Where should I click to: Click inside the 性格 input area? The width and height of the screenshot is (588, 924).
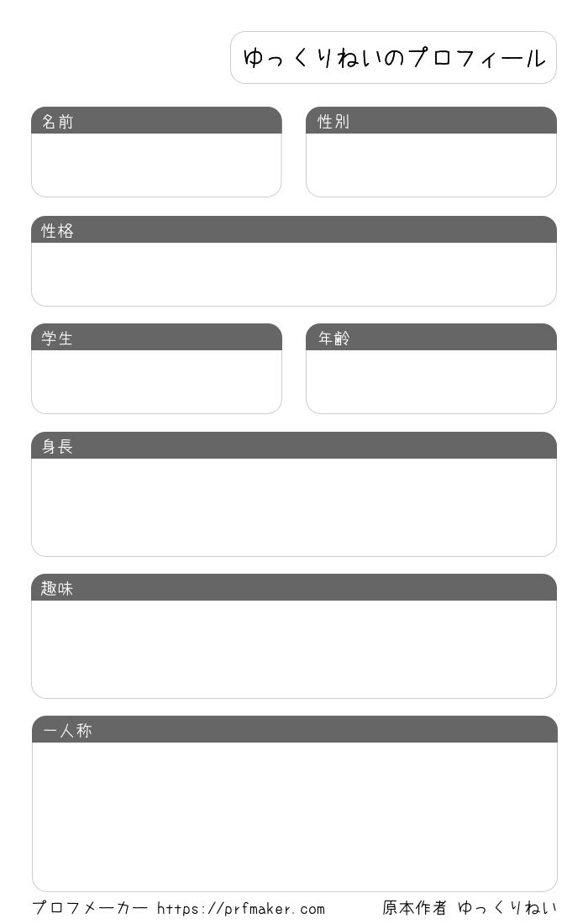point(294,274)
